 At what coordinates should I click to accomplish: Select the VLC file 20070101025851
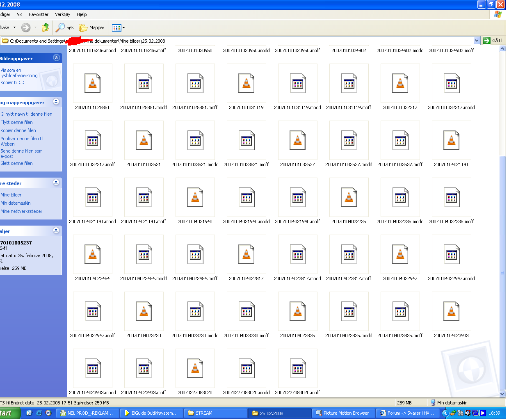coord(93,83)
